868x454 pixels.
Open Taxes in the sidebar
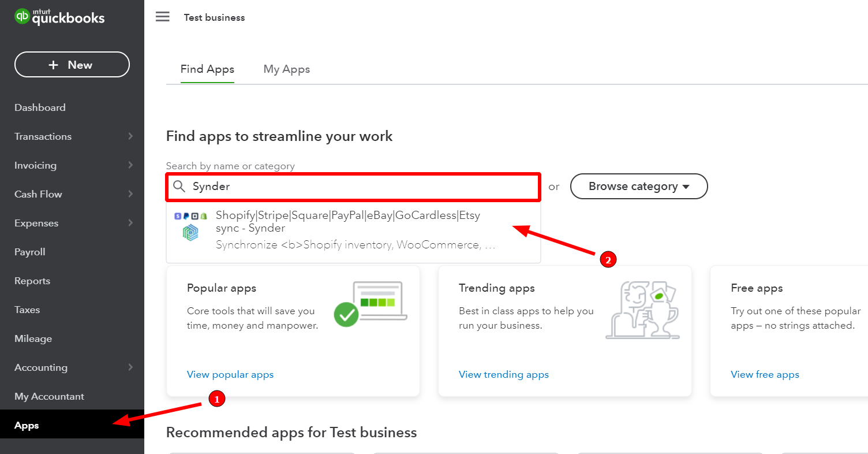click(27, 310)
